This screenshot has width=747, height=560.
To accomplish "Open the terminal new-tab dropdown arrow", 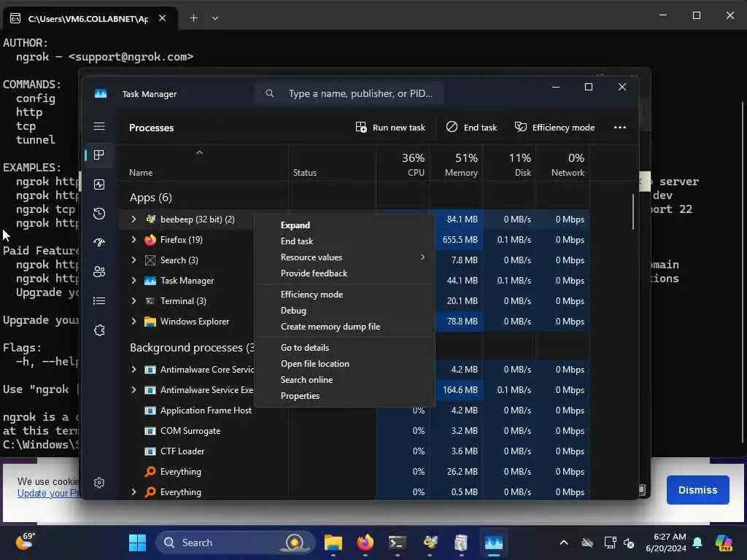I will [x=215, y=18].
